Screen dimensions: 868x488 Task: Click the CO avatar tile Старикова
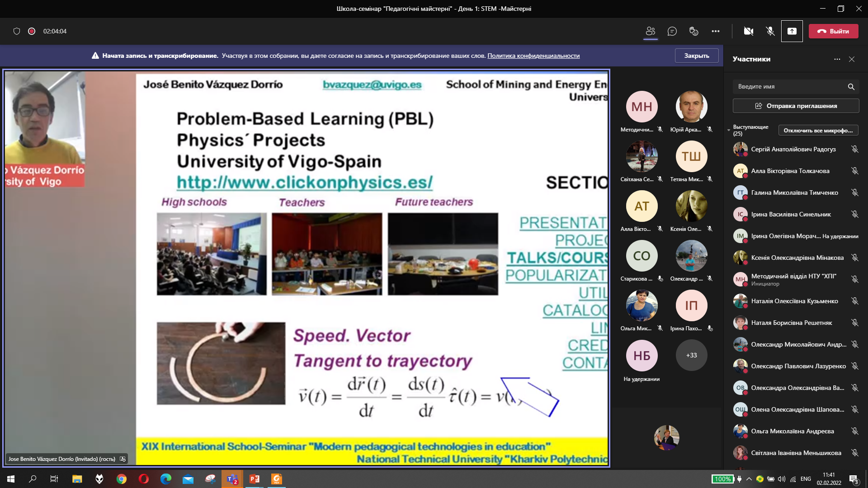point(642,256)
